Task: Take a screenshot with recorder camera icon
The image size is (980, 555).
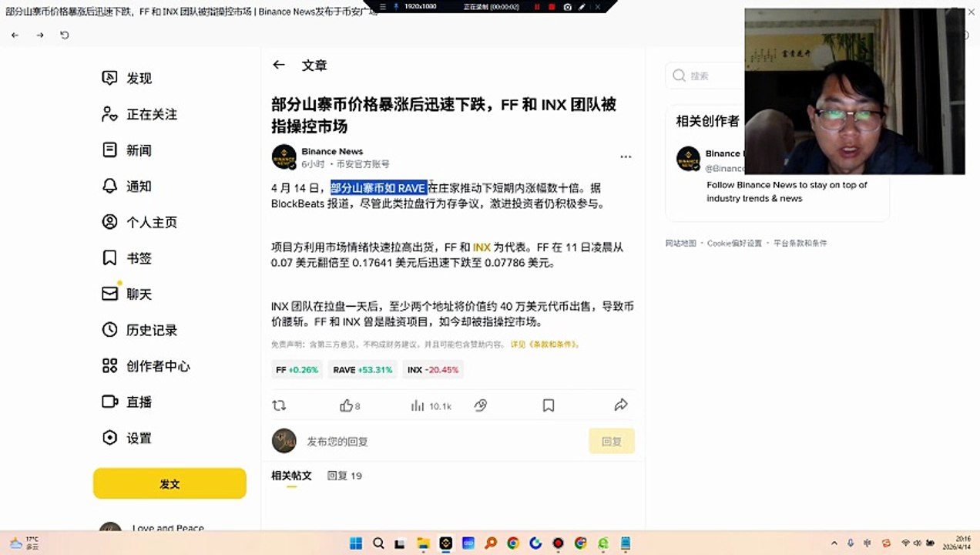Action: 568,6
